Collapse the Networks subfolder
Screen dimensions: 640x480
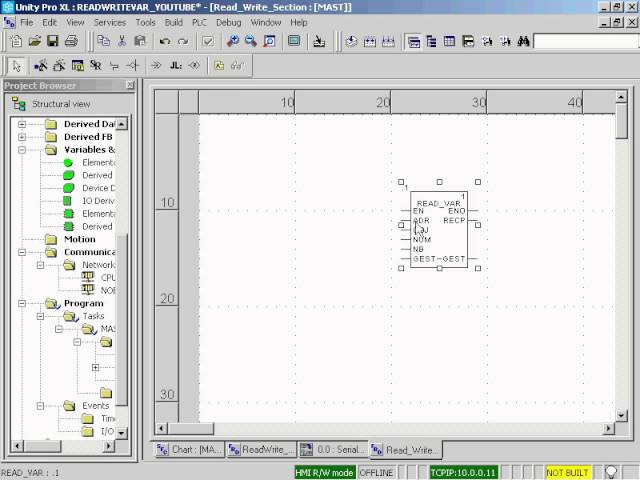pyautogui.click(x=40, y=265)
